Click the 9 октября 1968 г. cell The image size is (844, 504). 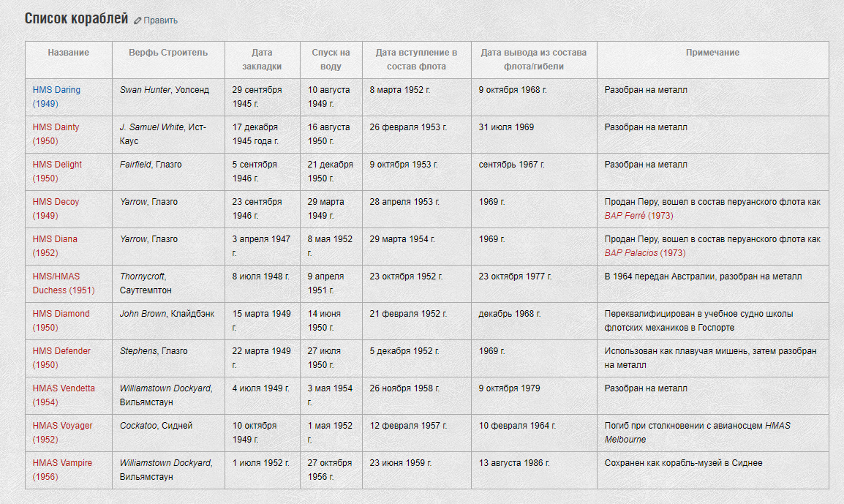click(534, 97)
